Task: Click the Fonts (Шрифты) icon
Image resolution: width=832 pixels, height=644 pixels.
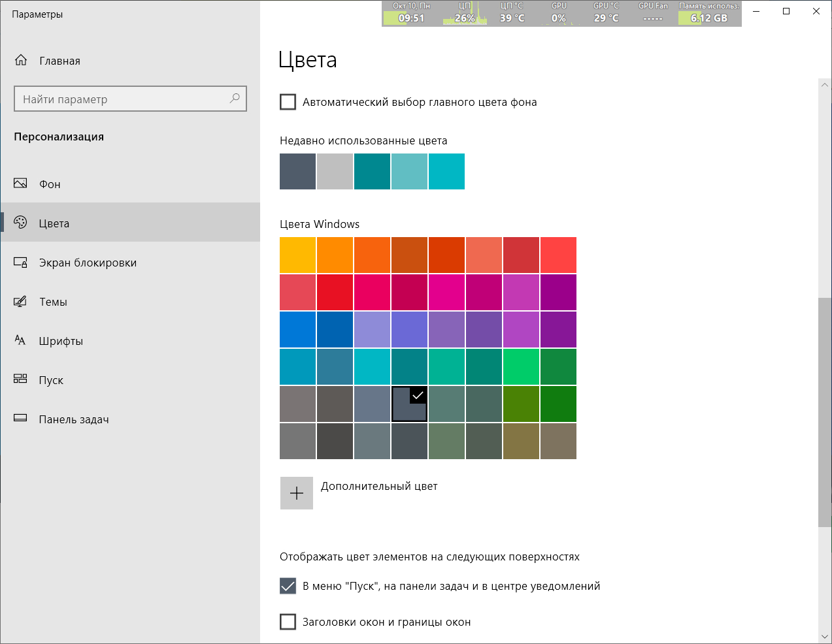Action: 20,340
